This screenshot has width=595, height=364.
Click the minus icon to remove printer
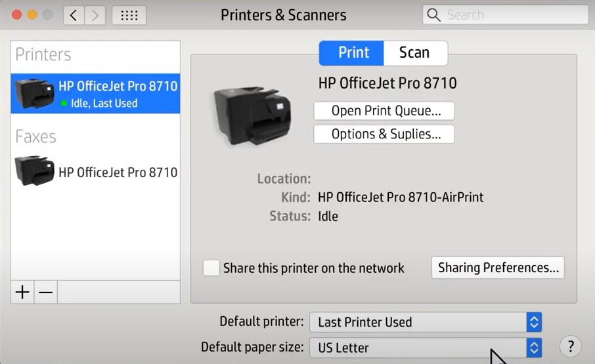point(45,293)
